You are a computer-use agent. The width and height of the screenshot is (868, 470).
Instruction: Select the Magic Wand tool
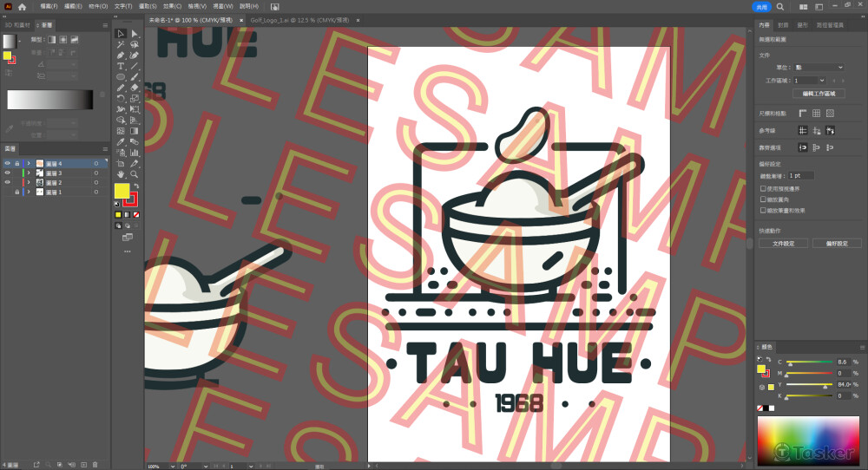(x=121, y=44)
